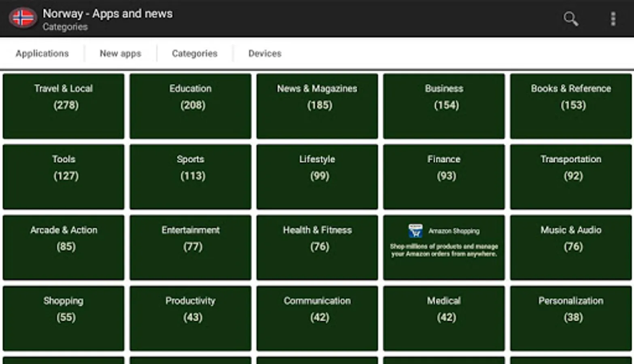Open the Communication category

(x=317, y=318)
